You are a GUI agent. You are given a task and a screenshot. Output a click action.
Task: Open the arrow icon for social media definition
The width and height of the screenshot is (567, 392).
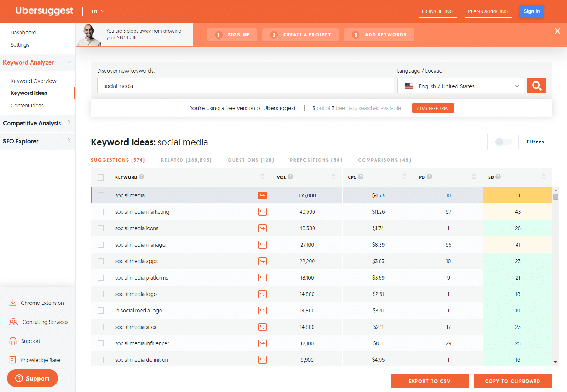[x=262, y=360]
